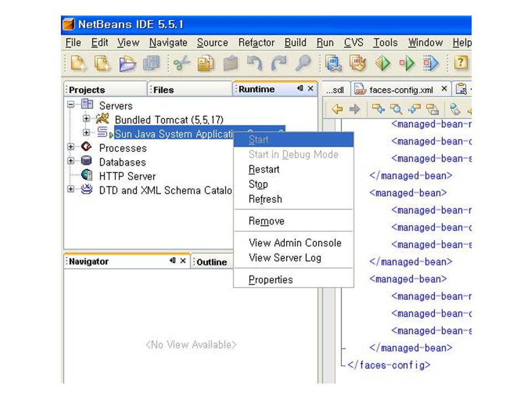Close the faces-config.xml editor tab
Viewport: 532px width, 399px height.
pyautogui.click(x=444, y=89)
